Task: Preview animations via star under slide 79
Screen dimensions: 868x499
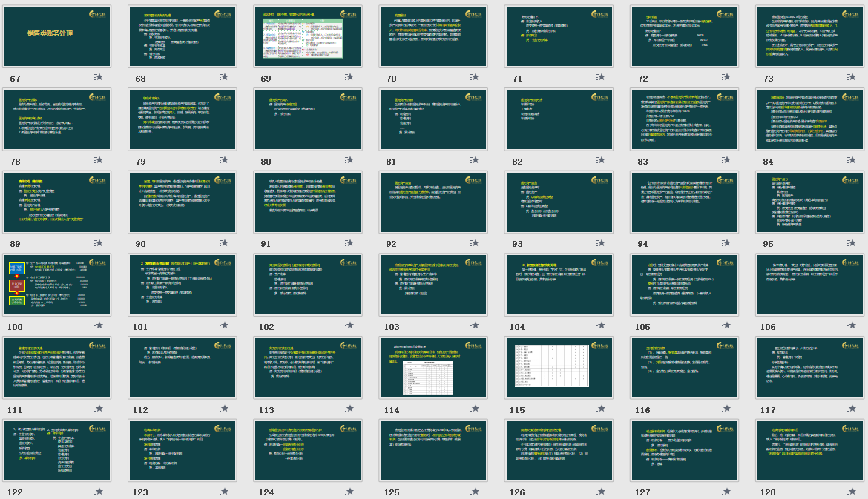Action: coord(223,160)
